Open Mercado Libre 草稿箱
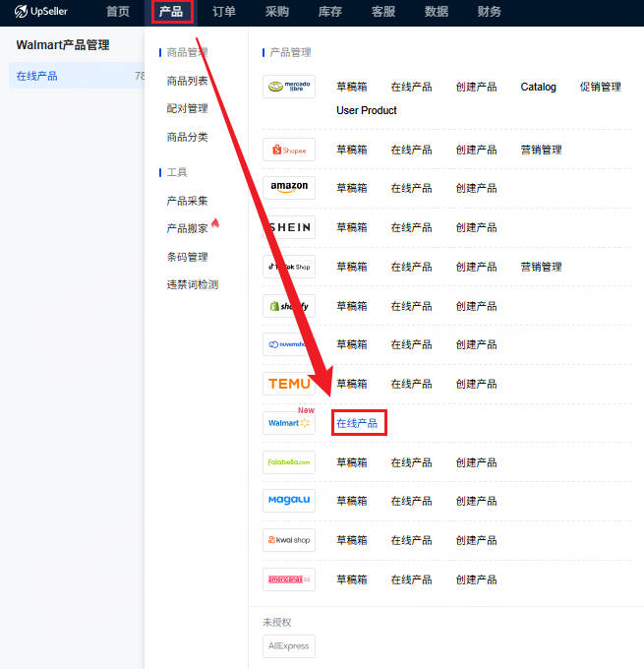644x669 pixels. pyautogui.click(x=352, y=87)
